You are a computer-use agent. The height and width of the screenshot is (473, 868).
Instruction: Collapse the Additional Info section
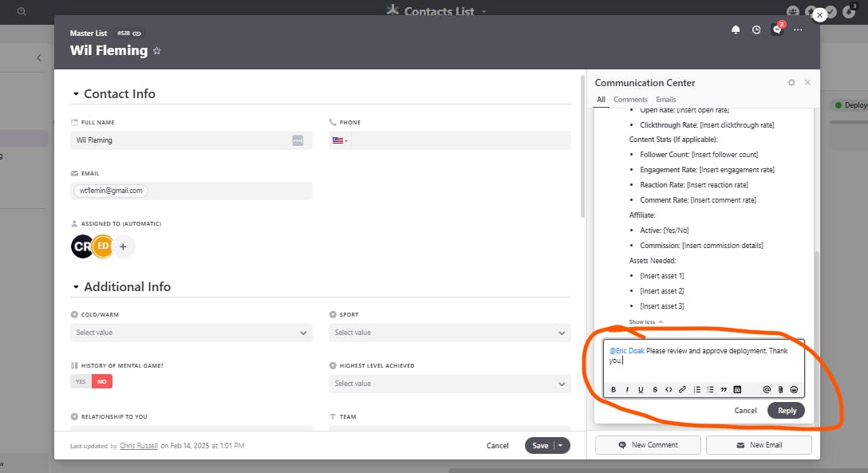76,287
